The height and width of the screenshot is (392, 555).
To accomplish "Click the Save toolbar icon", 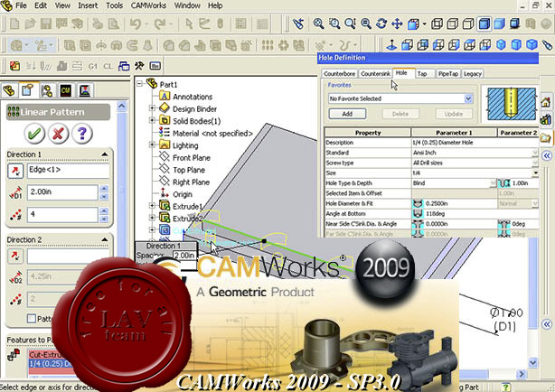I will point(46,24).
